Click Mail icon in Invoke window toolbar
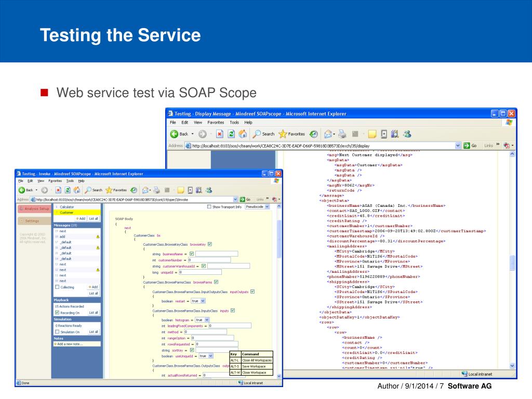 pyautogui.click(x=145, y=190)
